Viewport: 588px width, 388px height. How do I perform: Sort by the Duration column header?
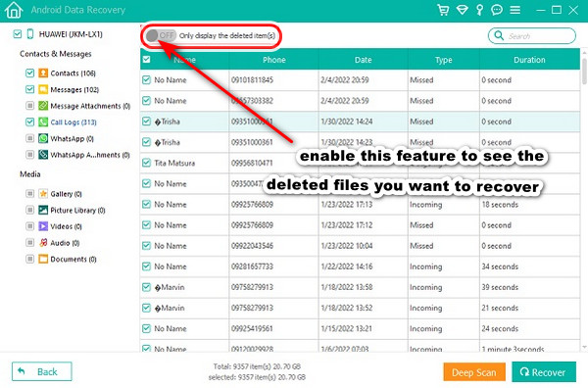529,60
